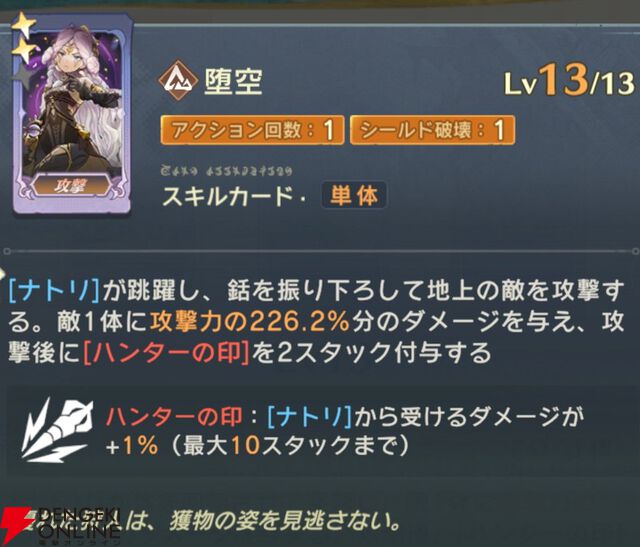Open the Natori character card thumbnail
Viewport: 640px width, 547px height.
[73, 114]
